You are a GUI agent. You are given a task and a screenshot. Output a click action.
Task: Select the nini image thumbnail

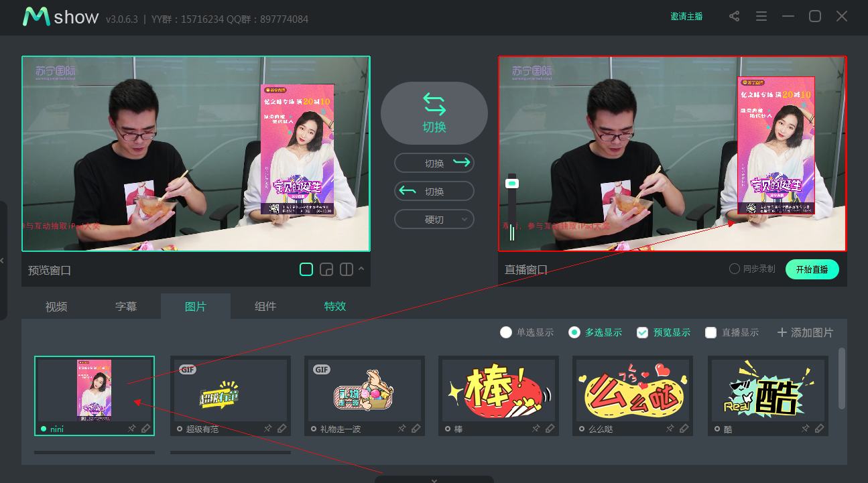(95, 390)
